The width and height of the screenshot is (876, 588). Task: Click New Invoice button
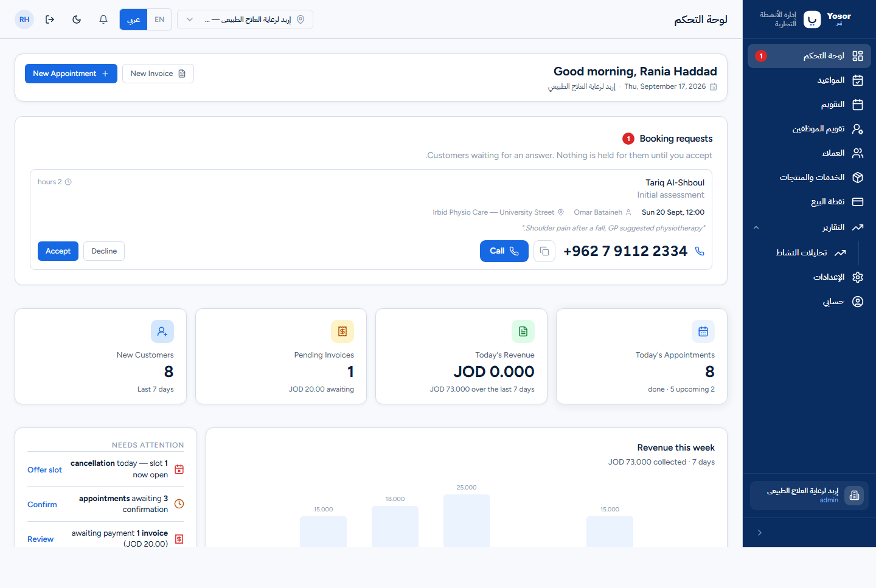pyautogui.click(x=158, y=74)
